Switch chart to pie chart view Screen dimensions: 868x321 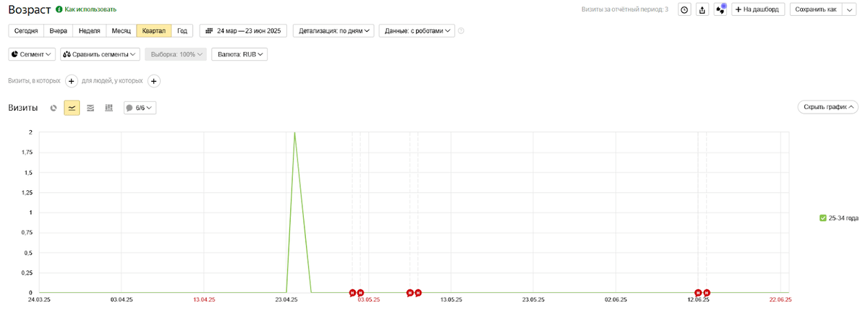click(54, 108)
